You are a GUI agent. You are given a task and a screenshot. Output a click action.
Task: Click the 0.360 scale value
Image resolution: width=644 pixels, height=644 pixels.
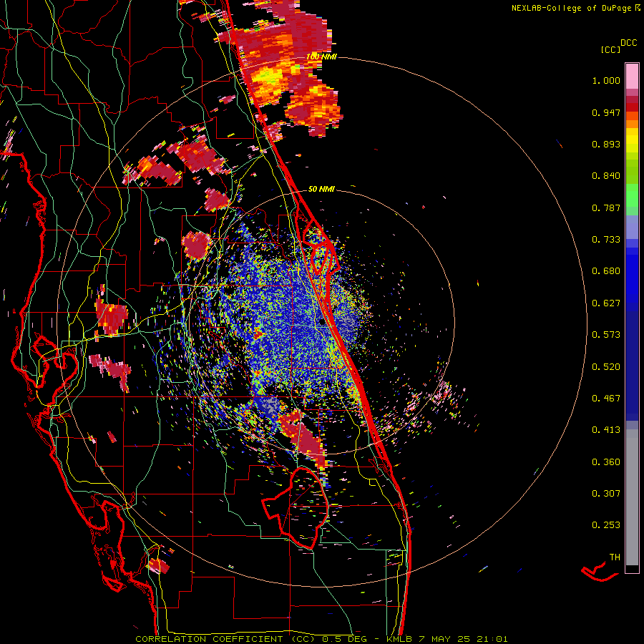[x=606, y=462]
